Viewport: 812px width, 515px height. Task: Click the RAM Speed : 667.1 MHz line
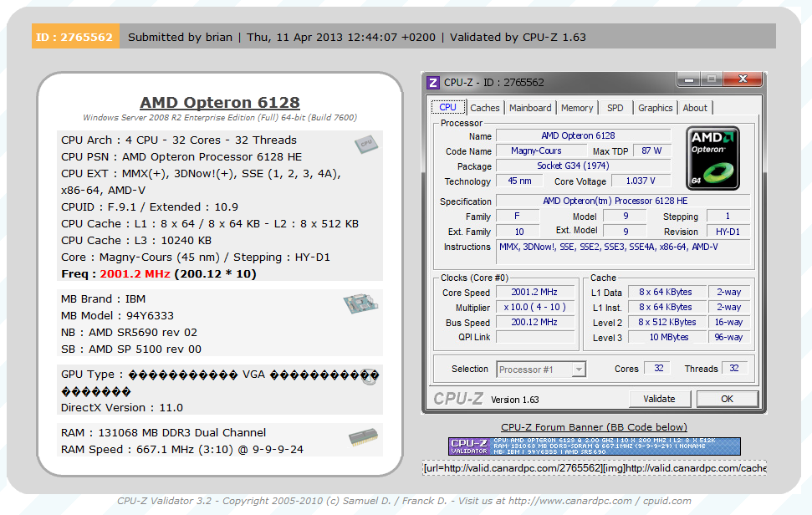click(181, 449)
